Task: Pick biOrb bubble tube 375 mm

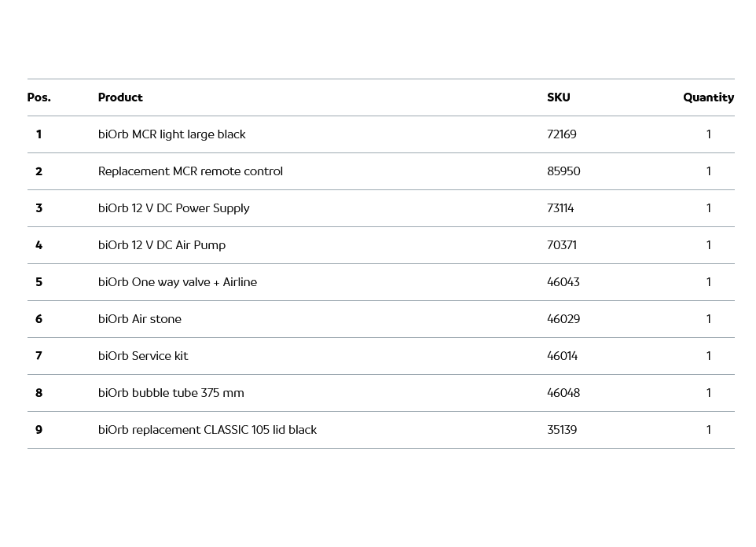Action: [x=171, y=393]
